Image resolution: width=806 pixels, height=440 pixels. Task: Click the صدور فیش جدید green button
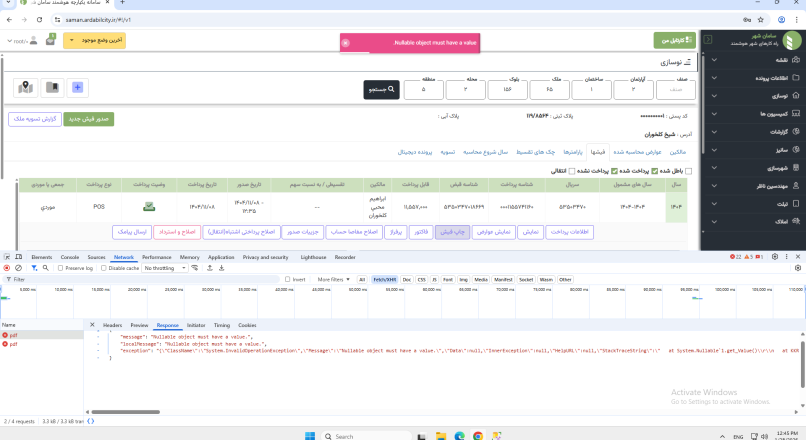88,119
